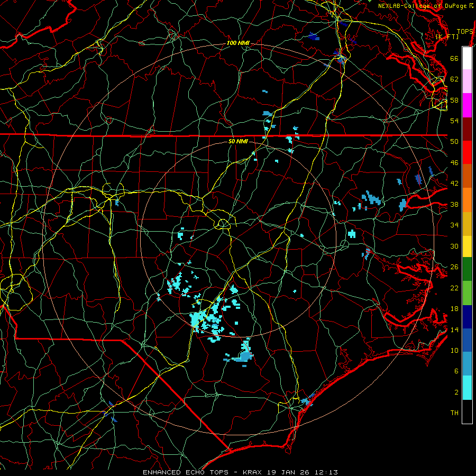The width and height of the screenshot is (476, 476).
Task: Click the TOPS legend title
Action: pos(465,32)
